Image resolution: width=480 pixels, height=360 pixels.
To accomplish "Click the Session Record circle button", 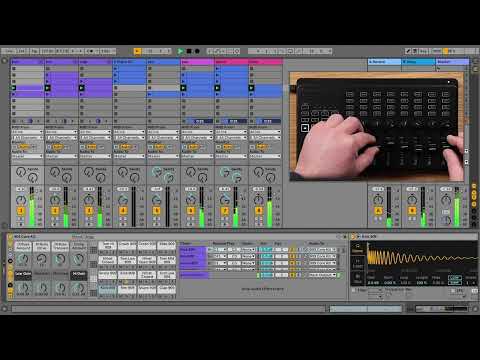I will (237, 51).
